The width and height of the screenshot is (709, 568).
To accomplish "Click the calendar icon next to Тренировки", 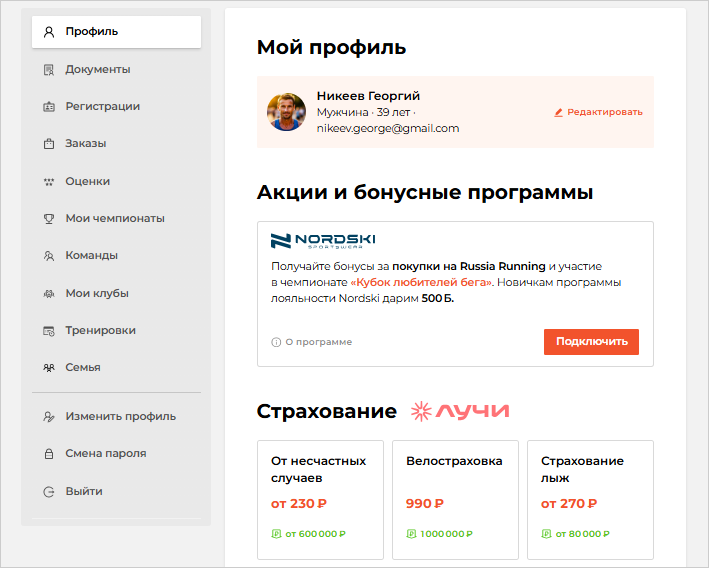I will 48,331.
